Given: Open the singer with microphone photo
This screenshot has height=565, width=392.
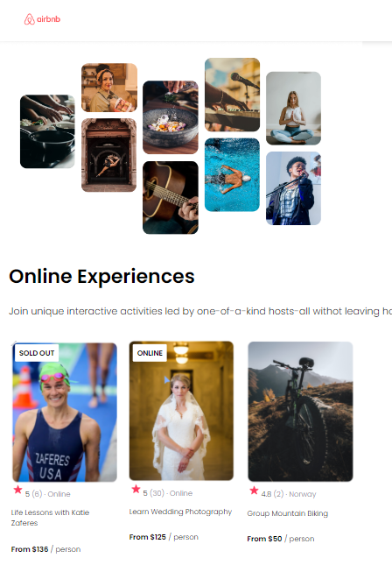Looking at the screenshot, I should point(293,188).
